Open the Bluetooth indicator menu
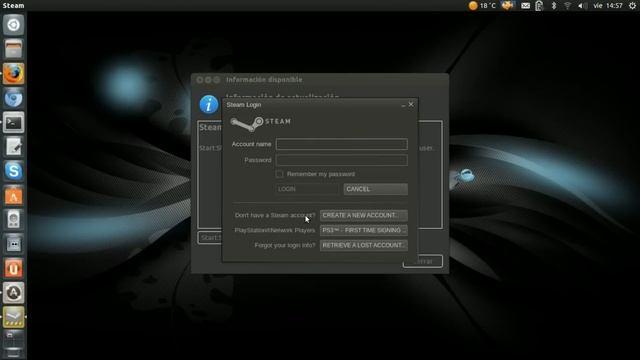Image resolution: width=640 pixels, height=360 pixels. click(x=554, y=6)
